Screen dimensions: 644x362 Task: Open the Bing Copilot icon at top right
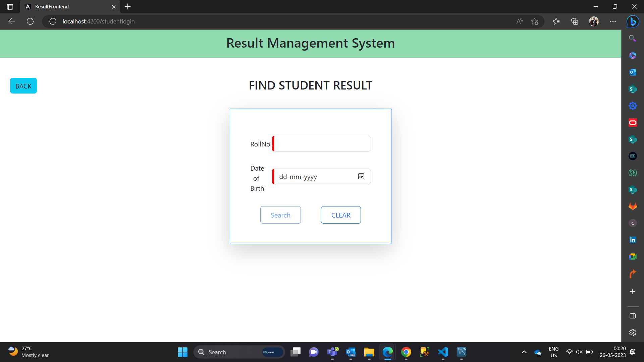(633, 21)
